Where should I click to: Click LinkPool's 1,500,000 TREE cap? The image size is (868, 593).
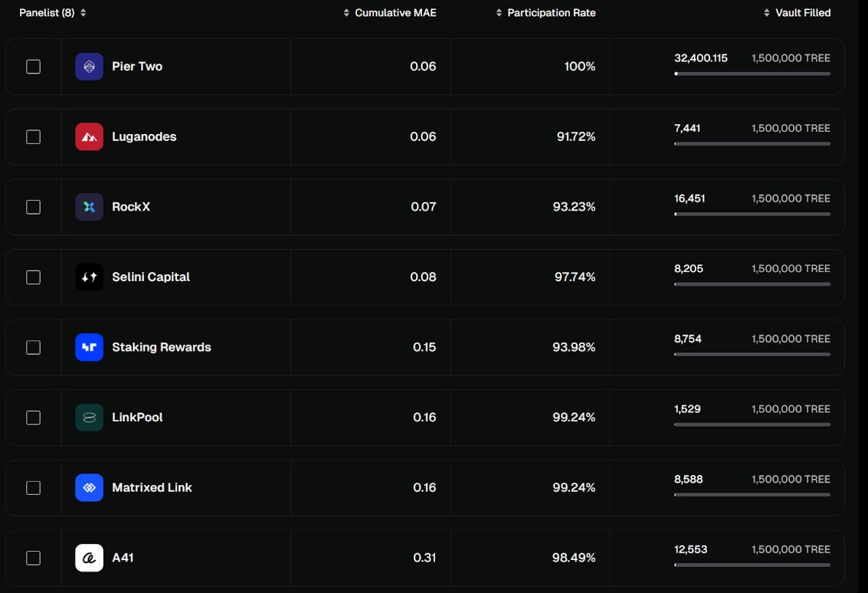coord(791,409)
